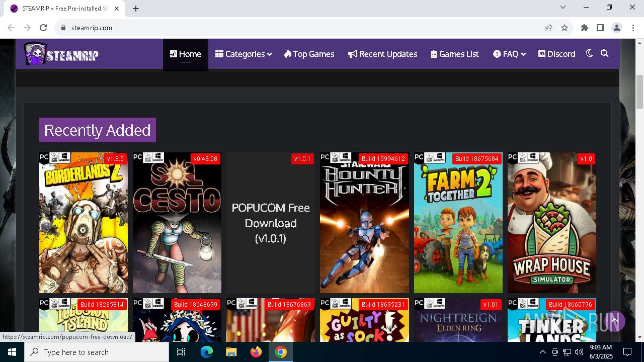Open the volume control in tray
Image resolution: width=644 pixels, height=362 pixels.
tap(579, 352)
